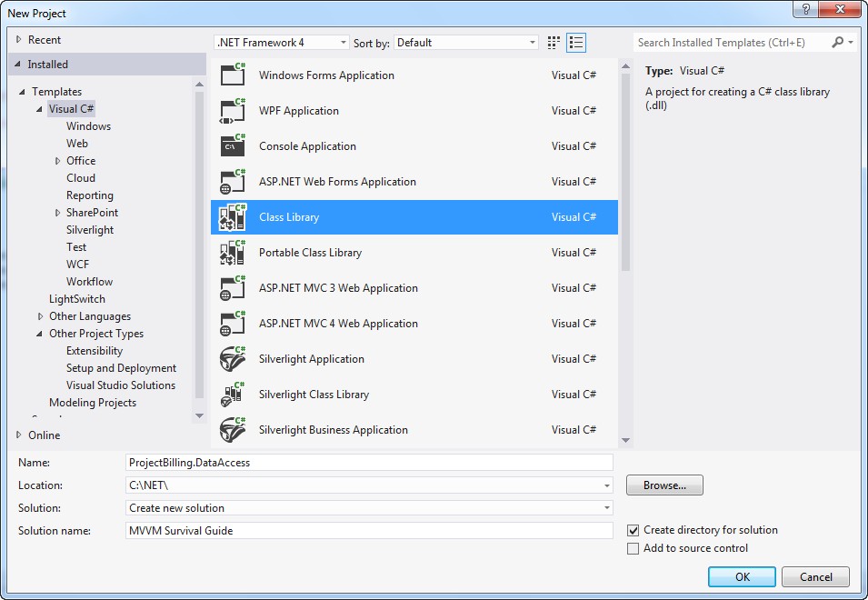Open the Location path dropdown
Viewport: 868px width, 600px height.
[607, 485]
